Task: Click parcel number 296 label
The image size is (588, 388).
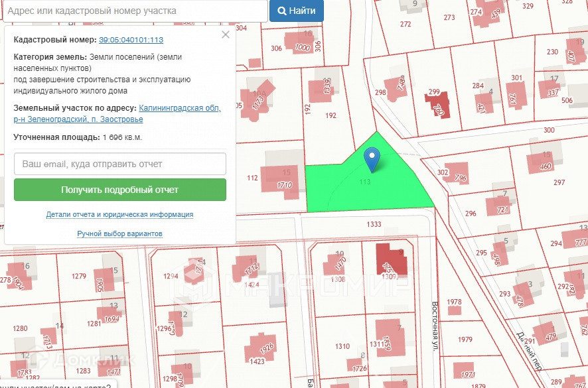Action: (471, 214)
